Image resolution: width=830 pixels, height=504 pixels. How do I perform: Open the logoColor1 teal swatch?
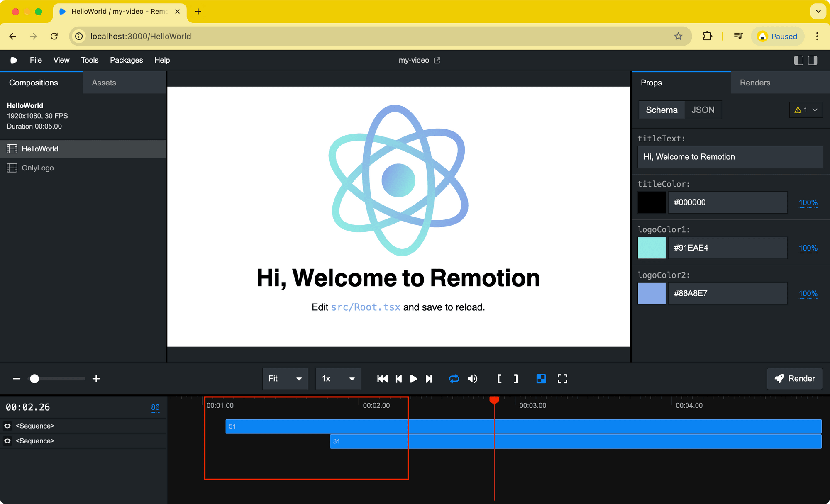(x=652, y=248)
